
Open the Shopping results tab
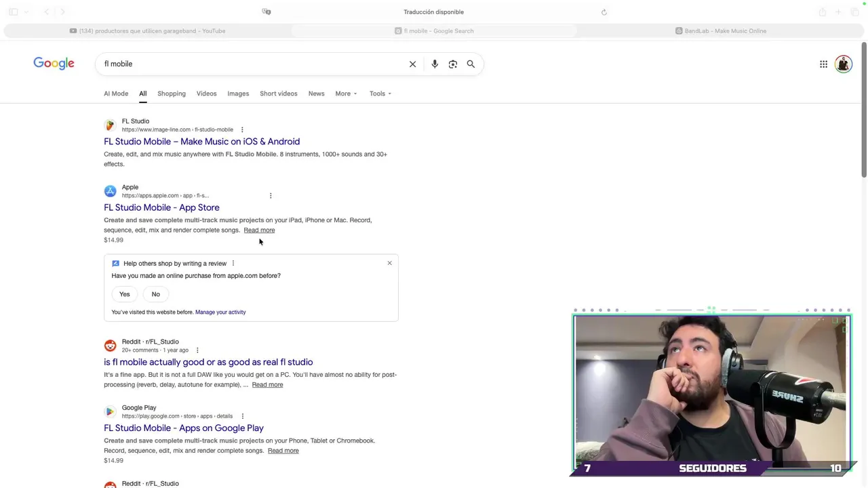172,94
